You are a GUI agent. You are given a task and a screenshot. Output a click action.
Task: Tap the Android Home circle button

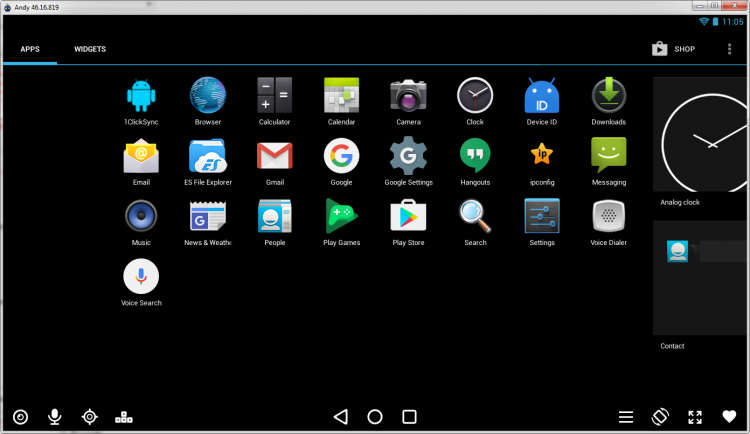(x=375, y=417)
